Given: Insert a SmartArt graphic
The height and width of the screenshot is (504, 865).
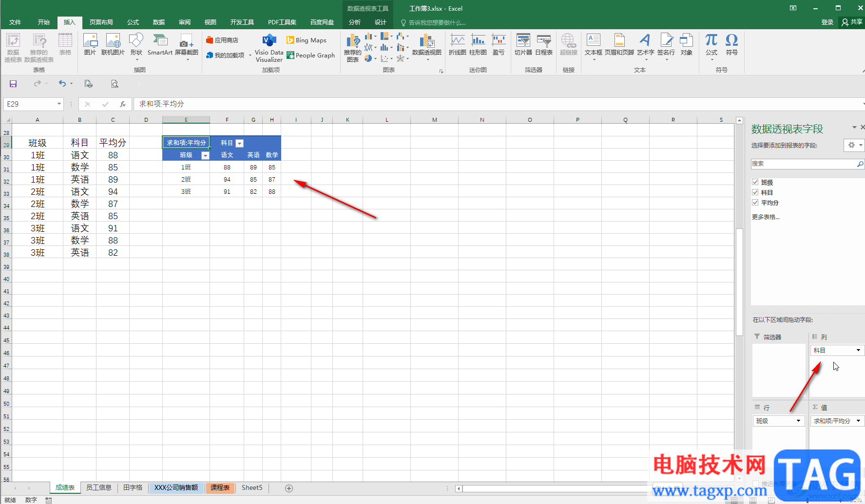Looking at the screenshot, I should [160, 44].
